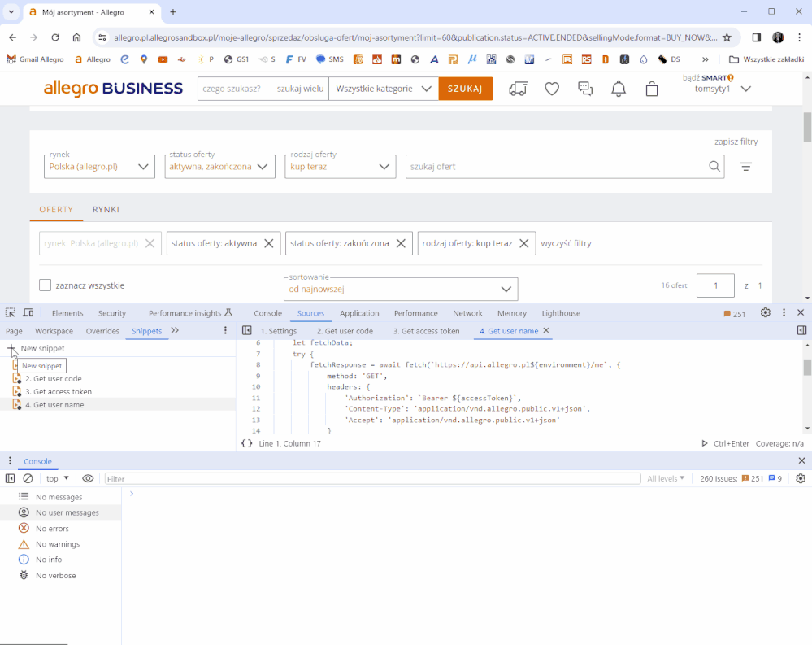This screenshot has width=812, height=645.
Task: Click the 'wyczyść filtry' link
Action: pyautogui.click(x=566, y=243)
